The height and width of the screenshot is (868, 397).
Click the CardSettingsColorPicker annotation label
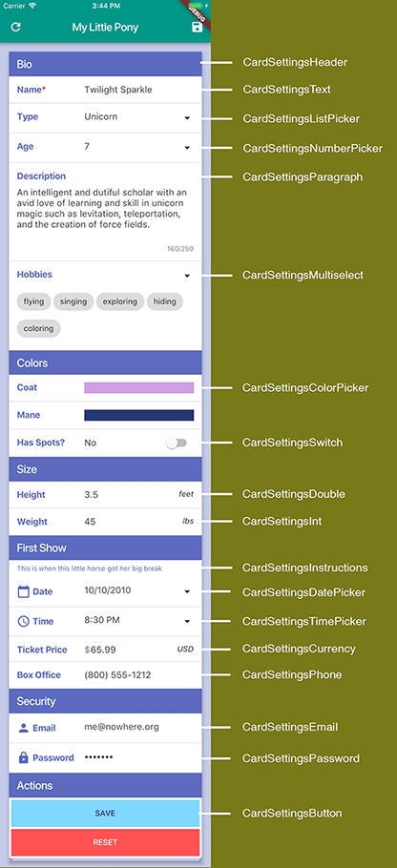(305, 388)
